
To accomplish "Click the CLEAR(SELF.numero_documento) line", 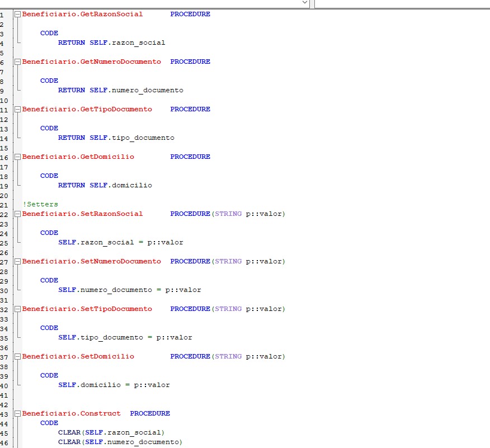I will coord(120,442).
